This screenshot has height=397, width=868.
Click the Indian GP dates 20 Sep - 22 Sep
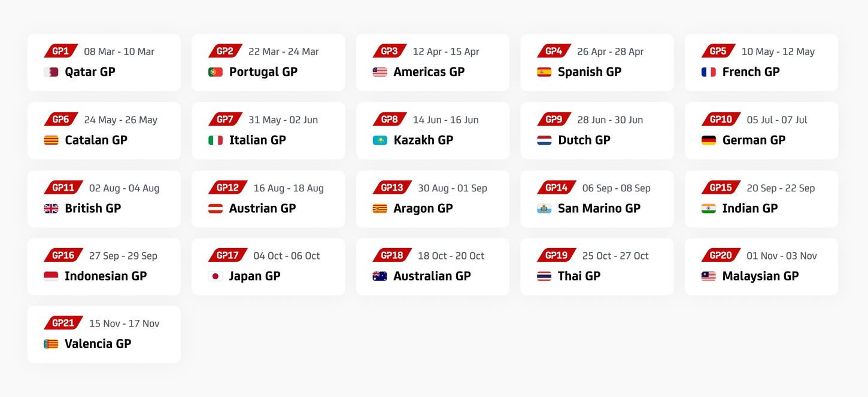781,188
